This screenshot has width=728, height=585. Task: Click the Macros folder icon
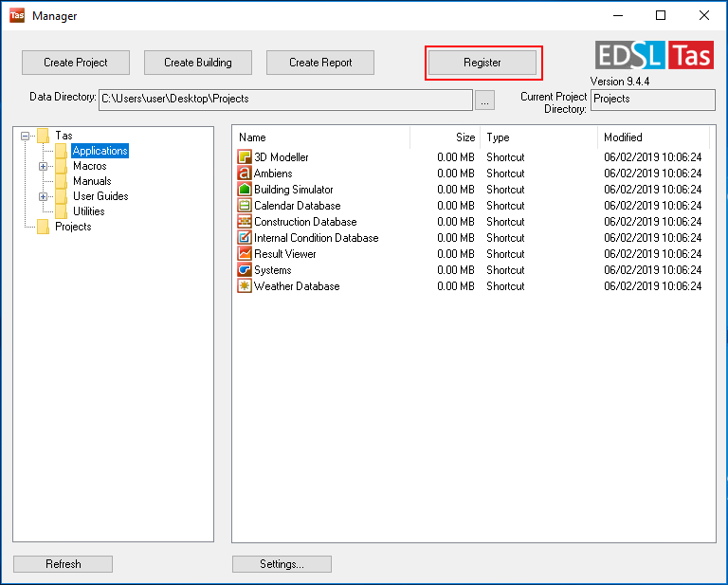tap(61, 166)
